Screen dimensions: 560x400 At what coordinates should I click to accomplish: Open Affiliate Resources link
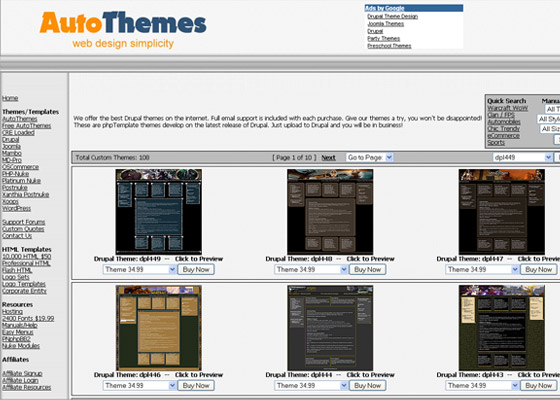coord(27,388)
